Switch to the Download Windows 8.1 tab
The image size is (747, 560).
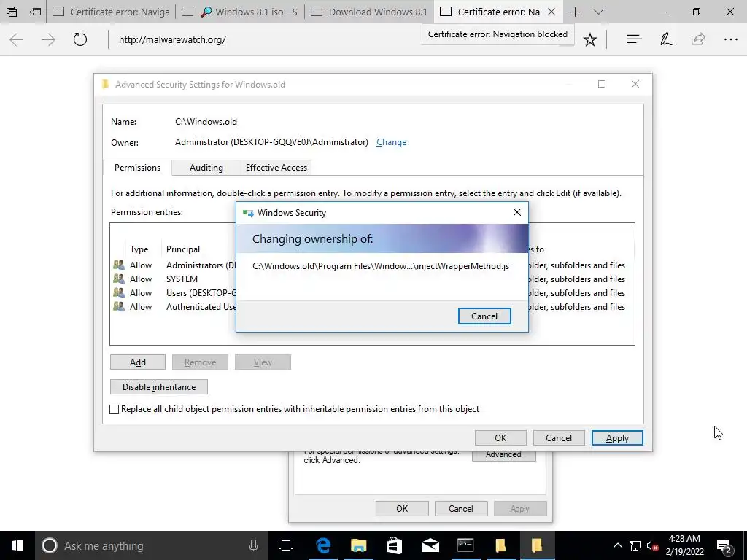point(369,12)
